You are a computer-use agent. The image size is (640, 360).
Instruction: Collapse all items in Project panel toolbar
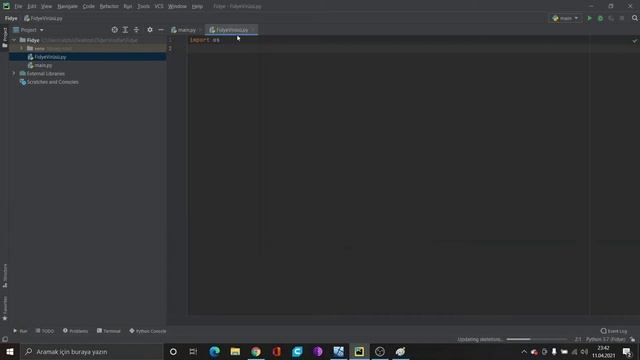pos(136,30)
